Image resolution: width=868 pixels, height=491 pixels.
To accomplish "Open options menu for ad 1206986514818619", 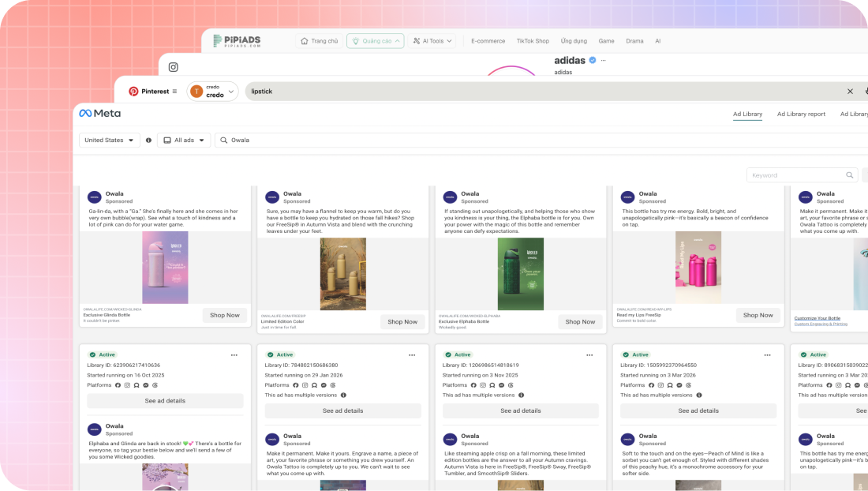I will (589, 354).
